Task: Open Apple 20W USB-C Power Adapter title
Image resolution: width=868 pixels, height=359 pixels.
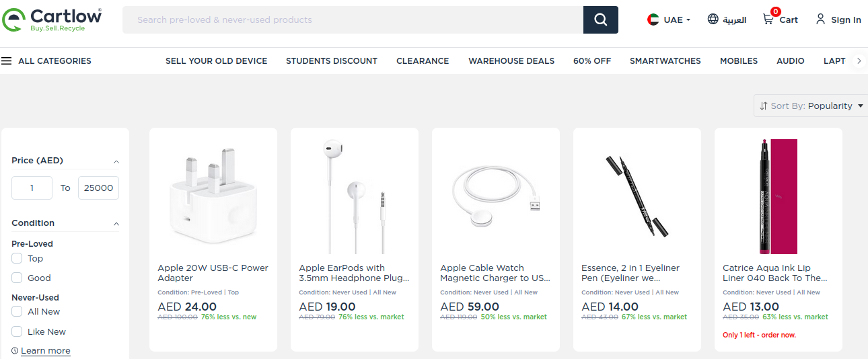Action: (x=213, y=273)
